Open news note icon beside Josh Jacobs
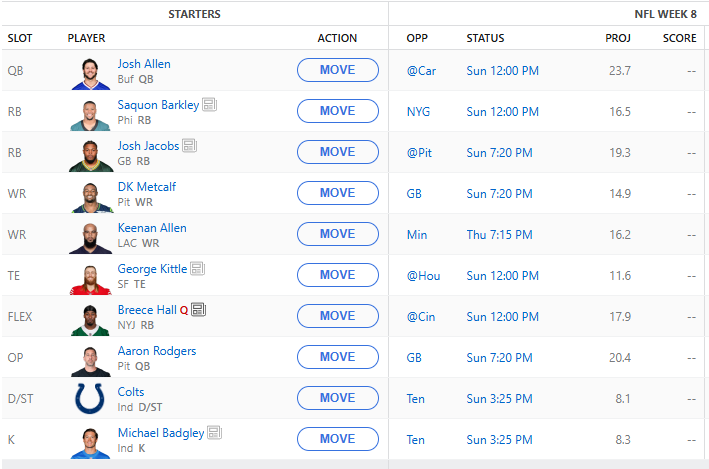The width and height of the screenshot is (709, 469). (x=190, y=146)
